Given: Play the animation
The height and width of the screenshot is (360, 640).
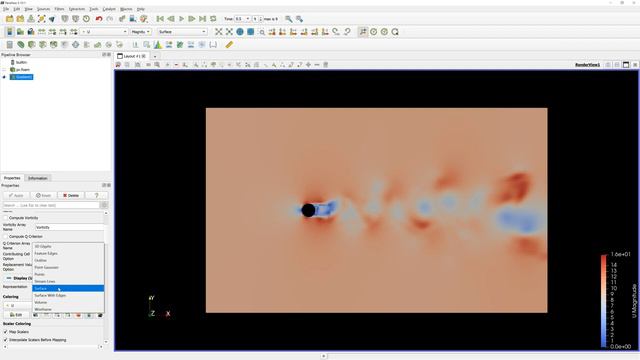Looking at the screenshot, I should pos(181,19).
